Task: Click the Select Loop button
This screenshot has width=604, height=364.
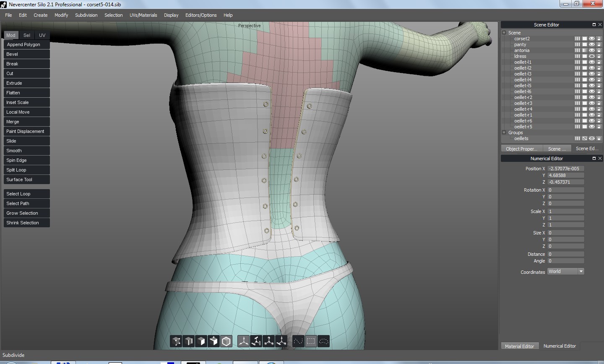Action: pos(27,194)
